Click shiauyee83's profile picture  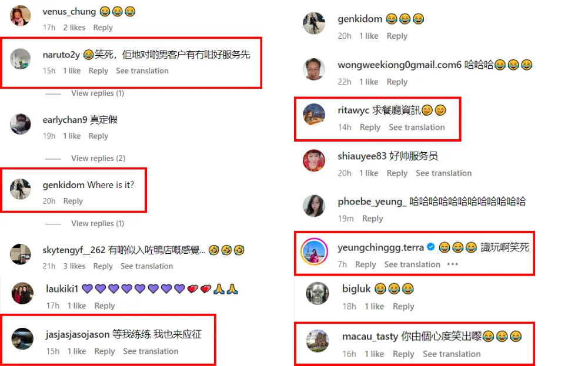click(x=314, y=160)
